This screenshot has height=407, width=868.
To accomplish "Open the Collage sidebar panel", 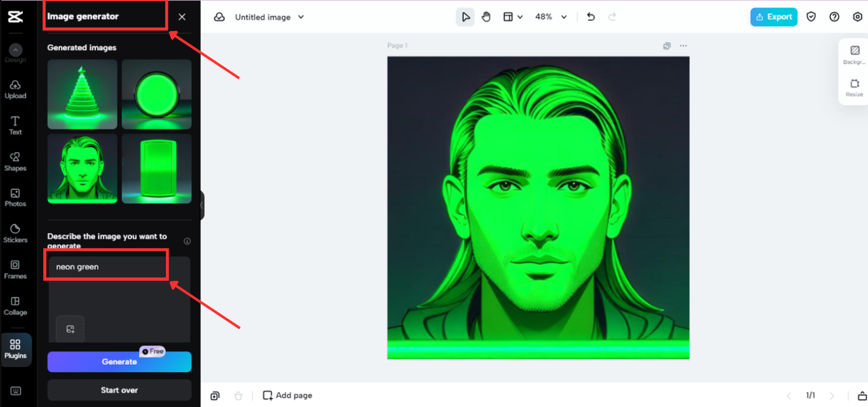I will pyautogui.click(x=16, y=306).
